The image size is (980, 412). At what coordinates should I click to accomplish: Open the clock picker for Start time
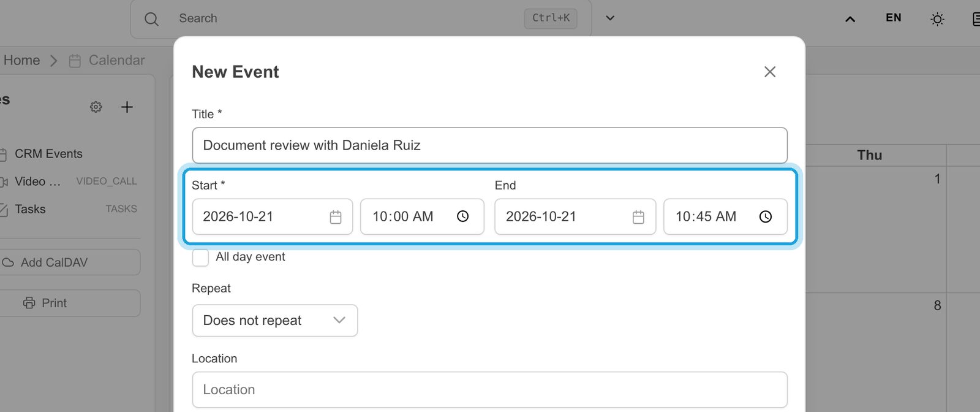[463, 216]
